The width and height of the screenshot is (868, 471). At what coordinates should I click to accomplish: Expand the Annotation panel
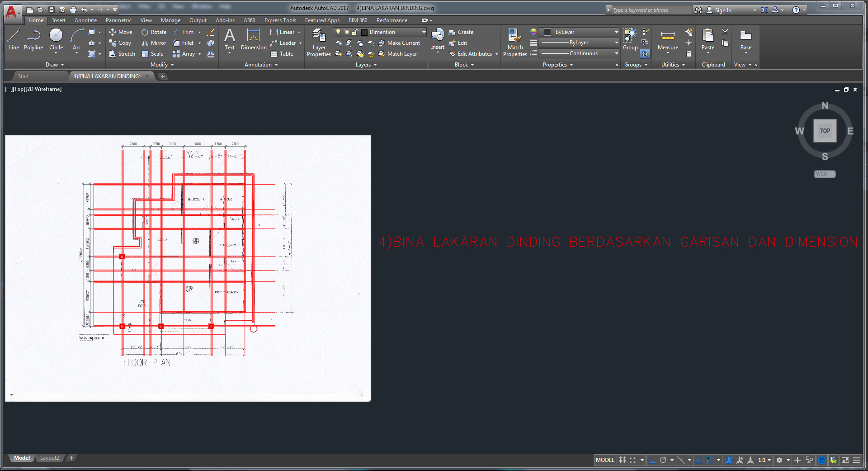261,65
